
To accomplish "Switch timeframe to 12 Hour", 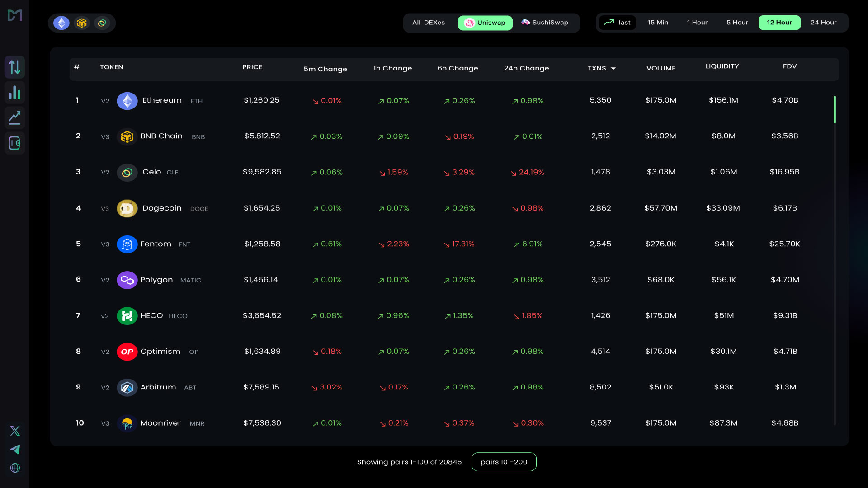I will point(779,23).
